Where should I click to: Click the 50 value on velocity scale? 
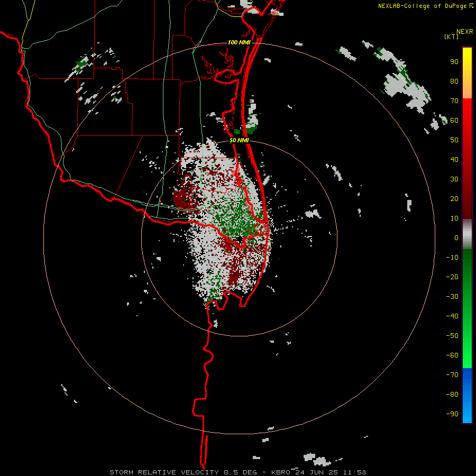pyautogui.click(x=454, y=140)
